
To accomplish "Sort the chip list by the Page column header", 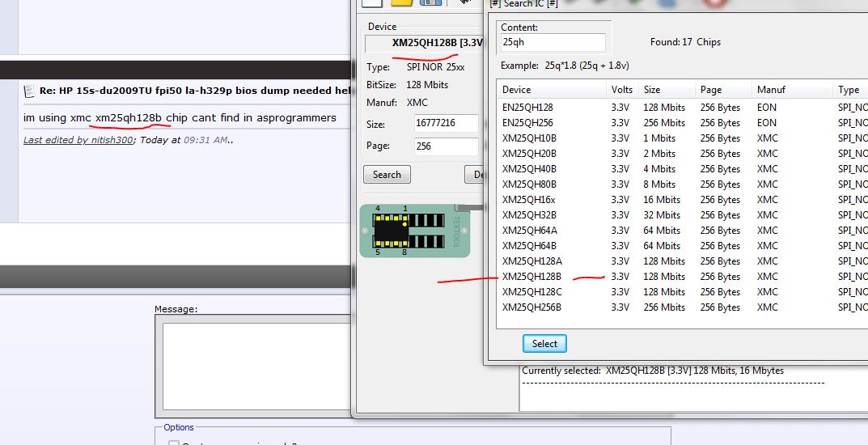I will 723,90.
